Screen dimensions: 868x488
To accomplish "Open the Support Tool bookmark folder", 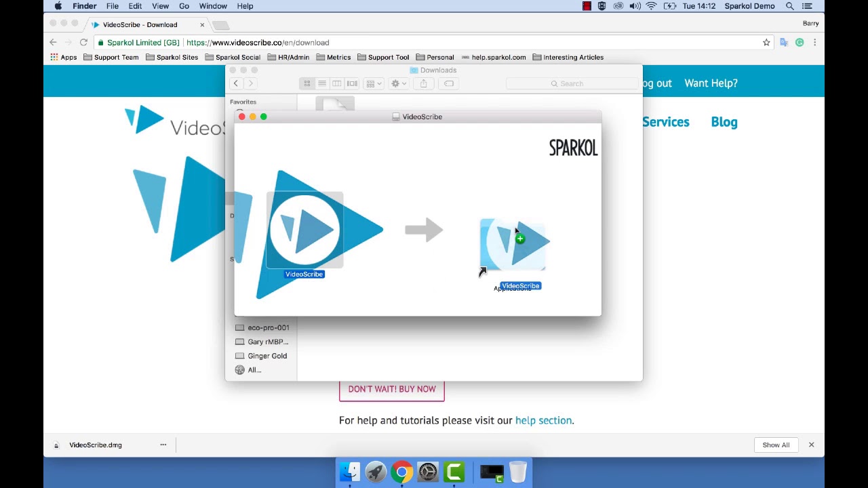I will (x=383, y=57).
